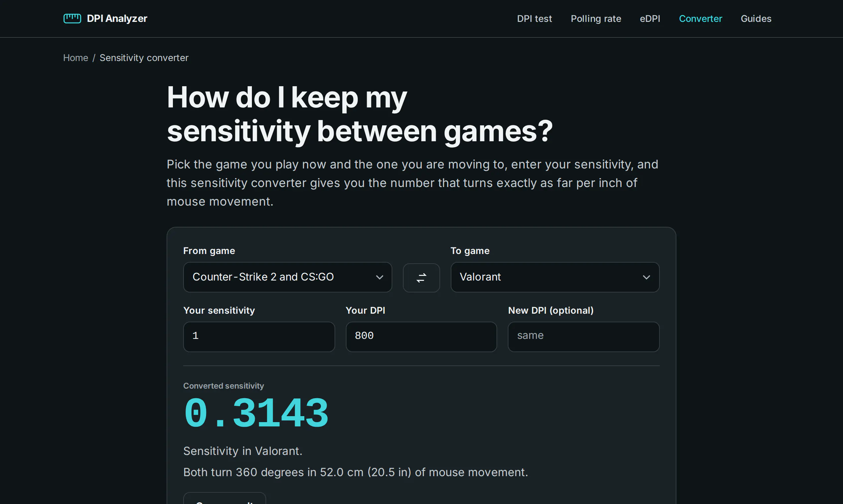Viewport: 843px width, 504px height.
Task: Click the 360 degrees mouse movement sentence
Action: (x=355, y=472)
